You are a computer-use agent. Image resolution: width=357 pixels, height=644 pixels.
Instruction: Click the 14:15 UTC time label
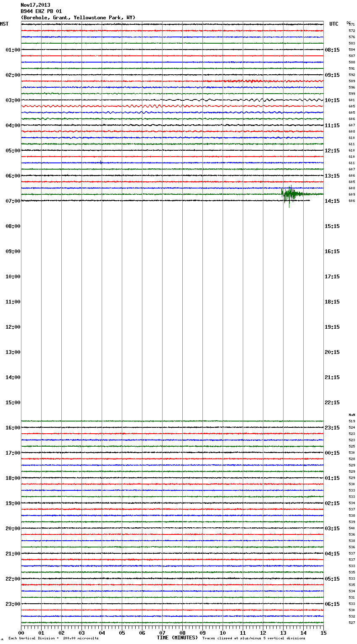332,201
